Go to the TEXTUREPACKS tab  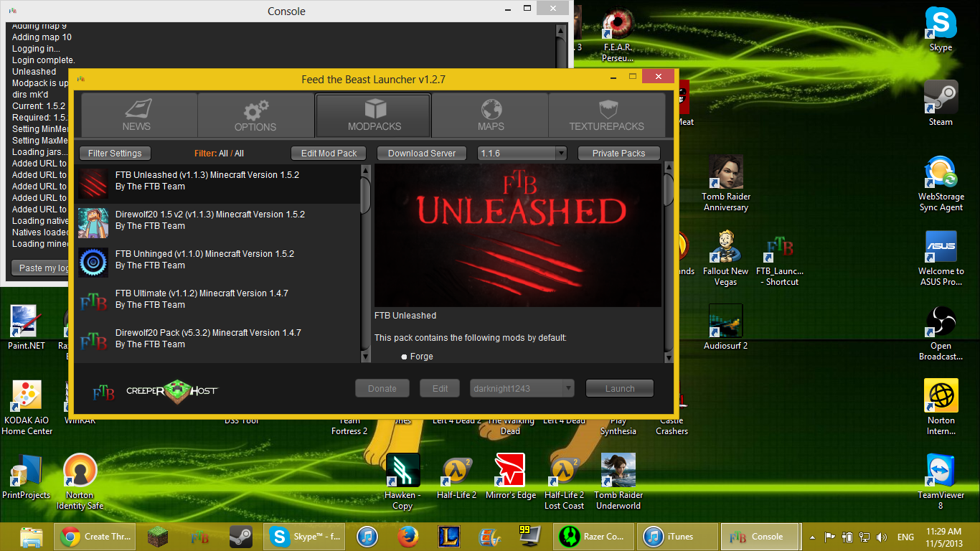[607, 115]
